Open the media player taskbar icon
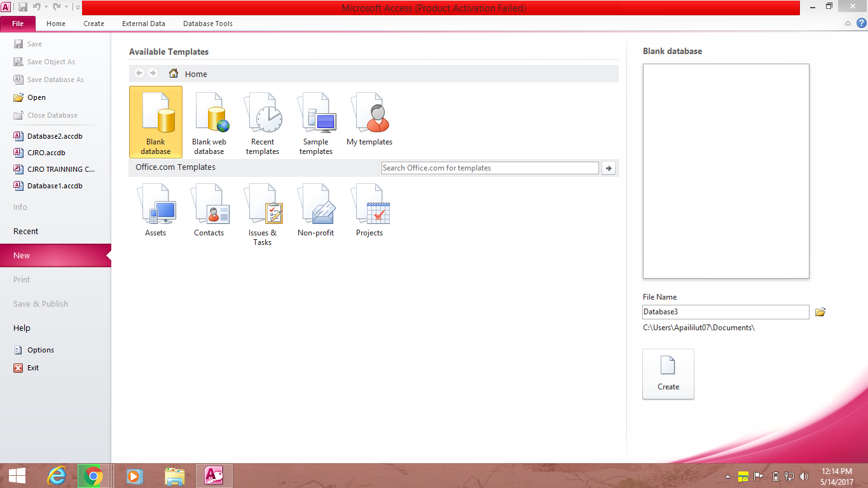This screenshot has height=488, width=868. tap(135, 476)
